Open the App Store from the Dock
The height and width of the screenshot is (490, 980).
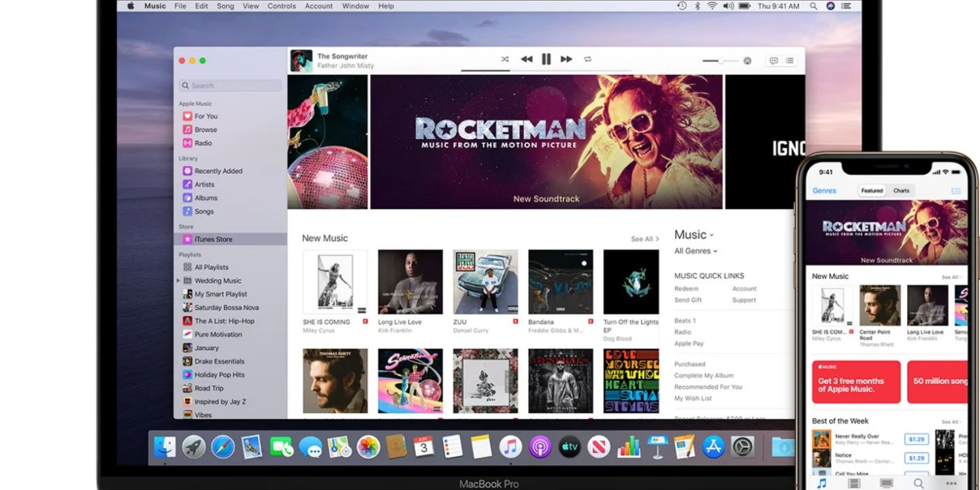point(713,447)
